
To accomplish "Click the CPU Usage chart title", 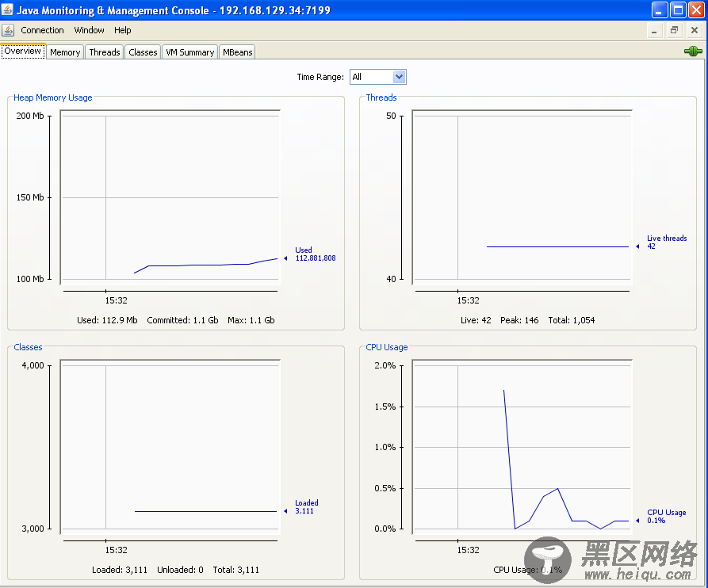I will (387, 347).
